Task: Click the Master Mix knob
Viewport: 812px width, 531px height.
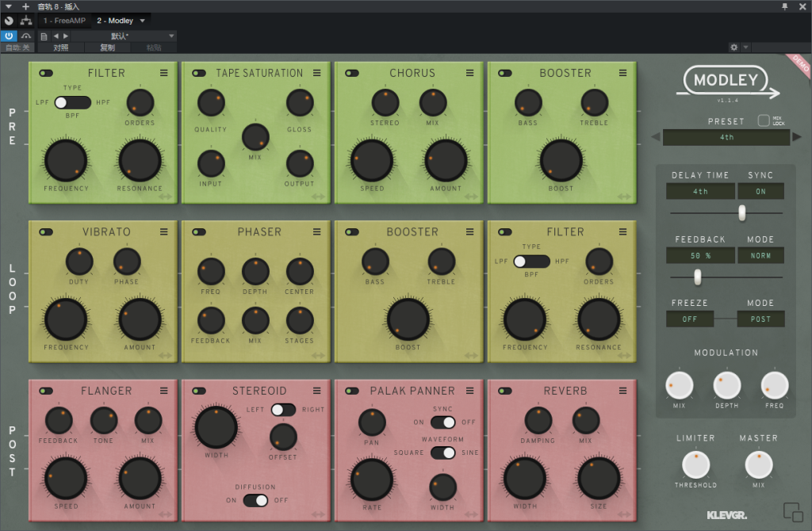Action: [759, 464]
